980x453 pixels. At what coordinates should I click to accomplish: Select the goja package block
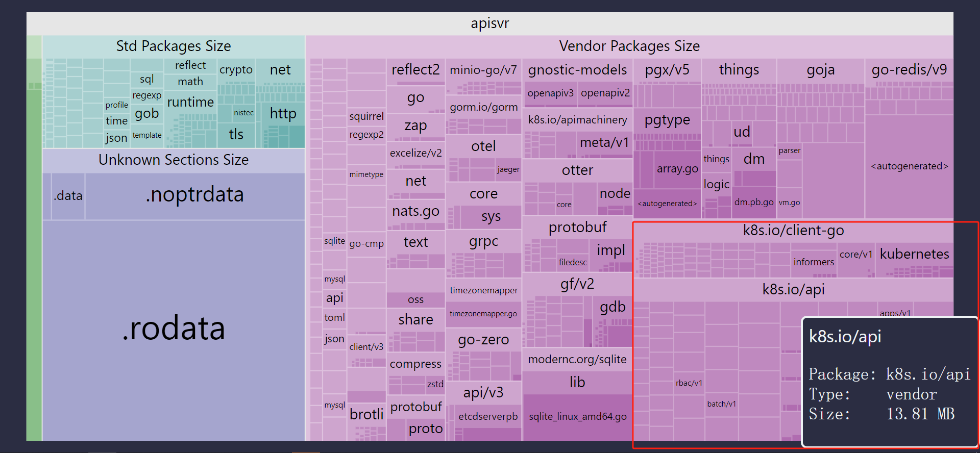pyautogui.click(x=820, y=70)
